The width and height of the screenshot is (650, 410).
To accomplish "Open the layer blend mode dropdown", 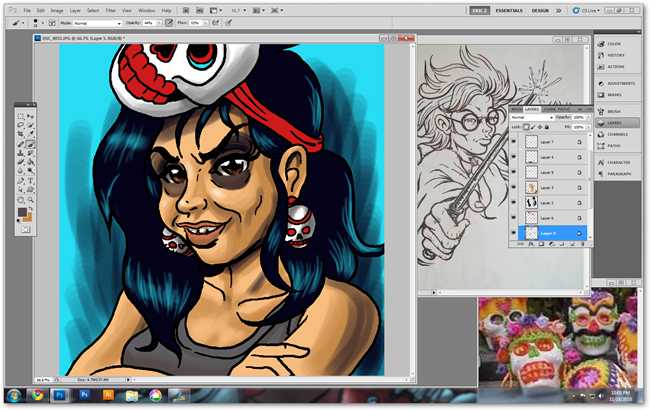I will pos(532,118).
